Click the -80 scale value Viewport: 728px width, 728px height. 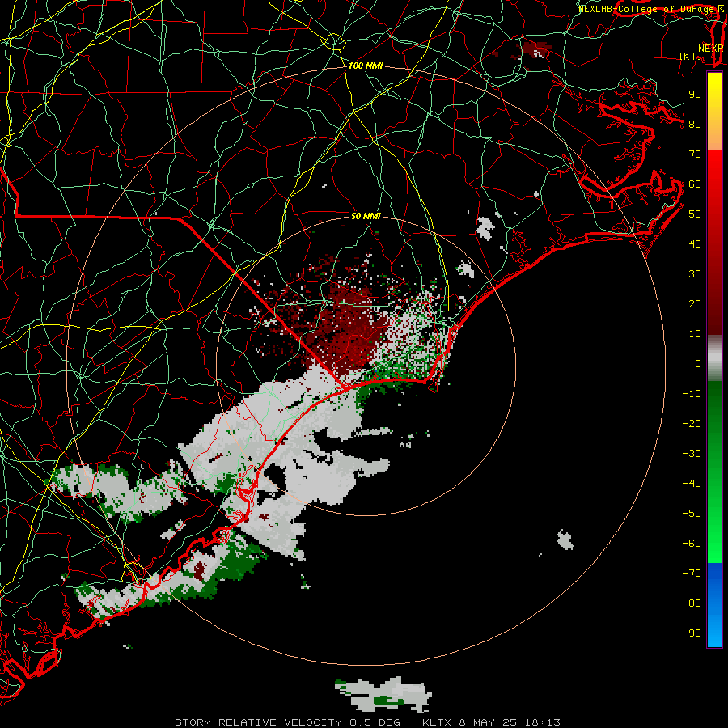point(692,603)
